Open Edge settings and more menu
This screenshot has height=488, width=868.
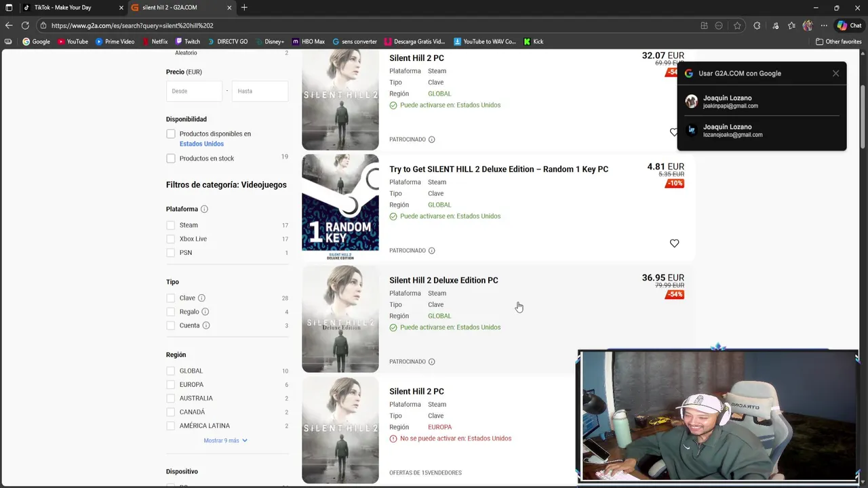pos(824,26)
